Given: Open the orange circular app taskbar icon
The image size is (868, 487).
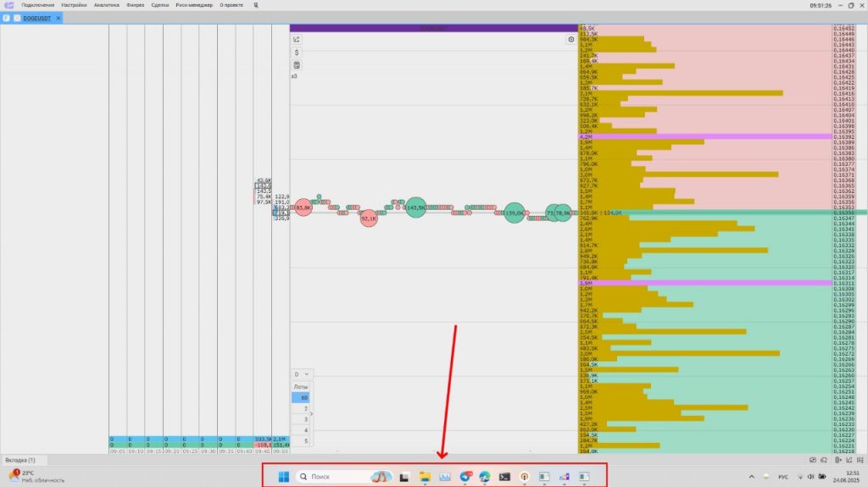Looking at the screenshot, I should tap(524, 477).
